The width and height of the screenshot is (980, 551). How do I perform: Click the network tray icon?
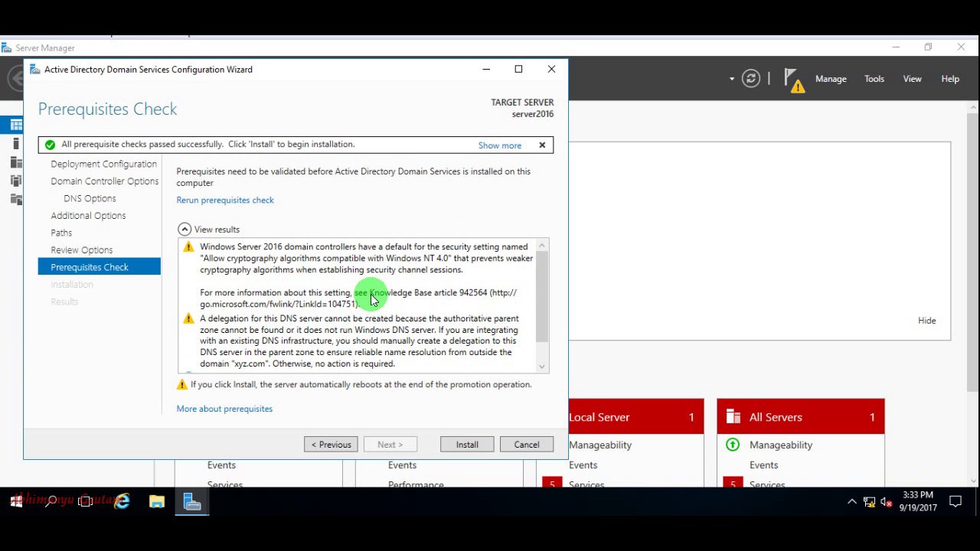coord(869,502)
